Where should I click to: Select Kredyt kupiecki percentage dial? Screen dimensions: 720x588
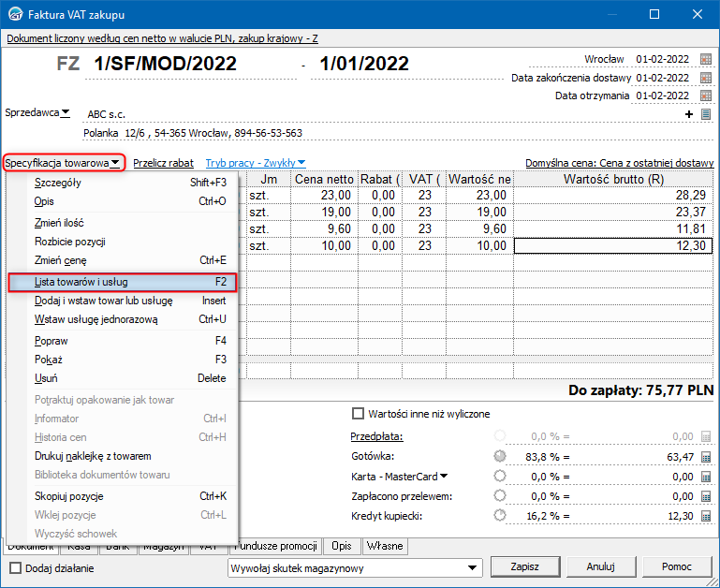(x=500, y=516)
